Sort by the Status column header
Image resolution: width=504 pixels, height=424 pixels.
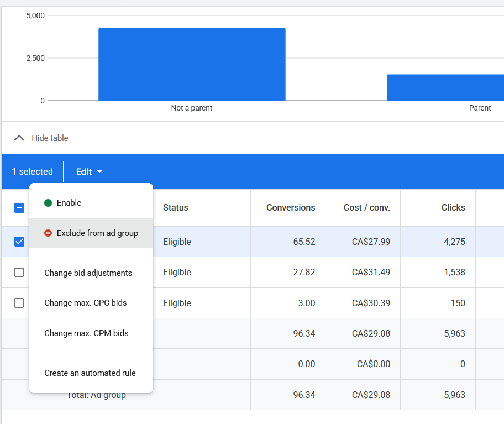click(x=176, y=208)
